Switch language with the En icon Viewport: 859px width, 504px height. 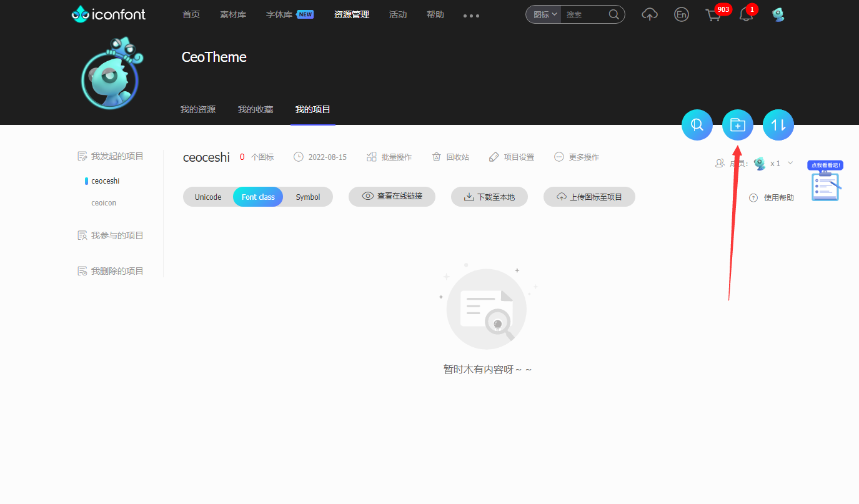coord(682,14)
